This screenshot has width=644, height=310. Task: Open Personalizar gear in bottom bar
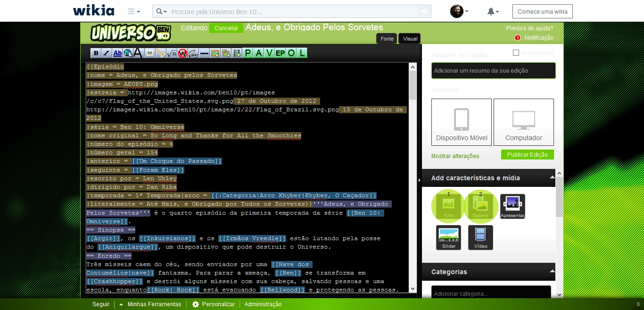213,304
